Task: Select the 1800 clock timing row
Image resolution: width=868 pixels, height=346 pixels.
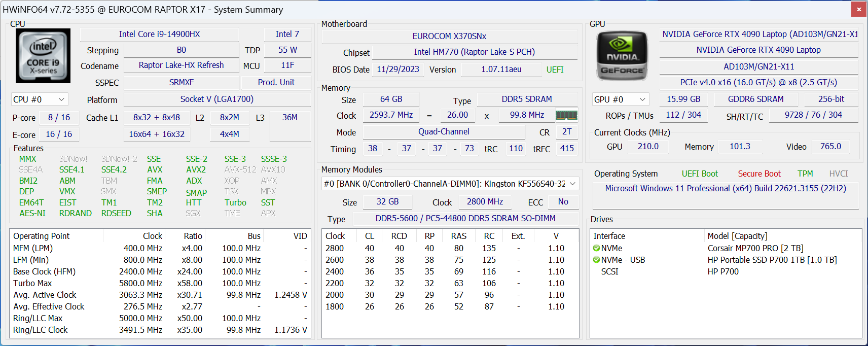Action: click(450, 306)
